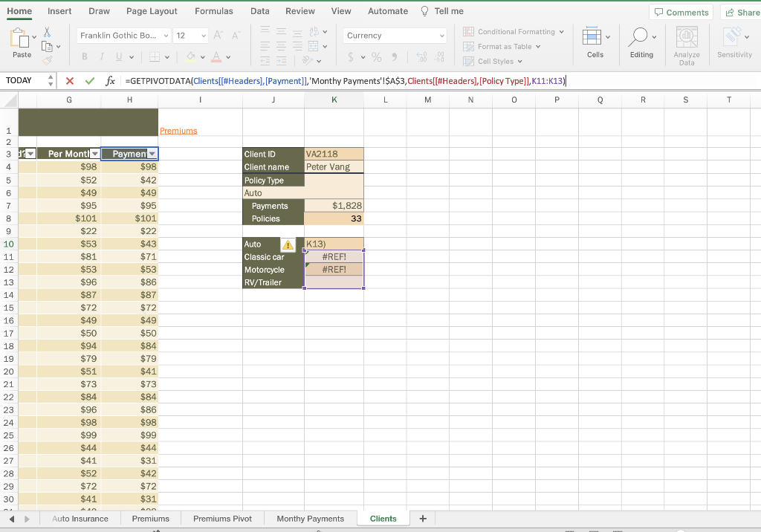Open the Data ribbon tab
The height and width of the screenshot is (532, 761).
point(259,10)
